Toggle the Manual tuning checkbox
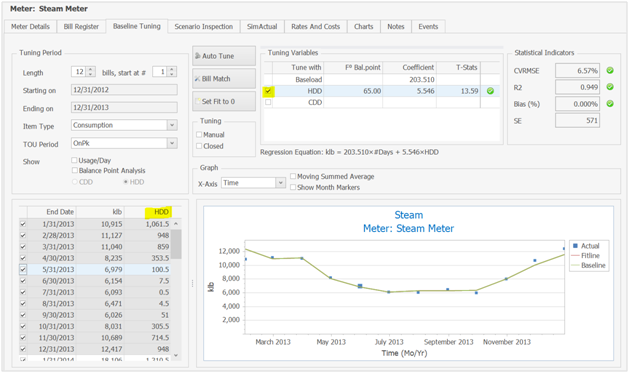The width and height of the screenshot is (630, 373). [x=199, y=134]
